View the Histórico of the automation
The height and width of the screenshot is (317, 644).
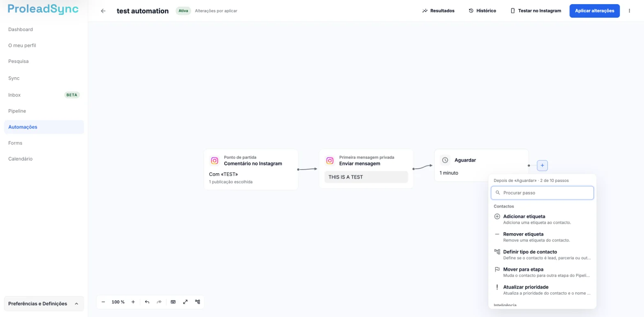[x=482, y=11]
